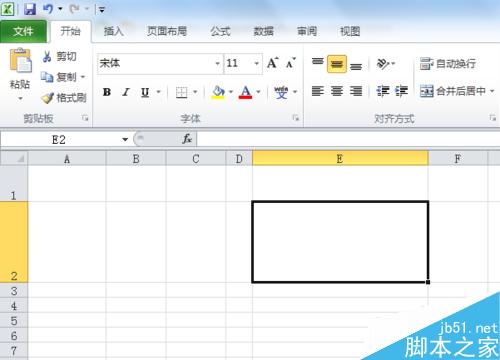Click the fx Insert Function icon
The height and width of the screenshot is (360, 500).
[187, 139]
